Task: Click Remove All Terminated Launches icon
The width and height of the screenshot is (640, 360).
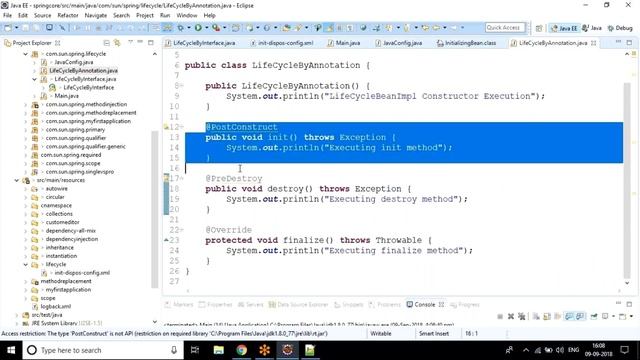Action: tap(521, 316)
